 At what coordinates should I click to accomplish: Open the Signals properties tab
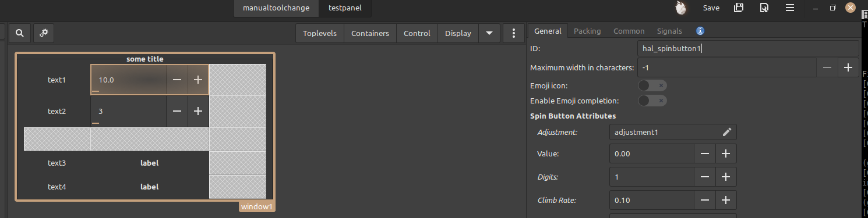[x=669, y=31]
